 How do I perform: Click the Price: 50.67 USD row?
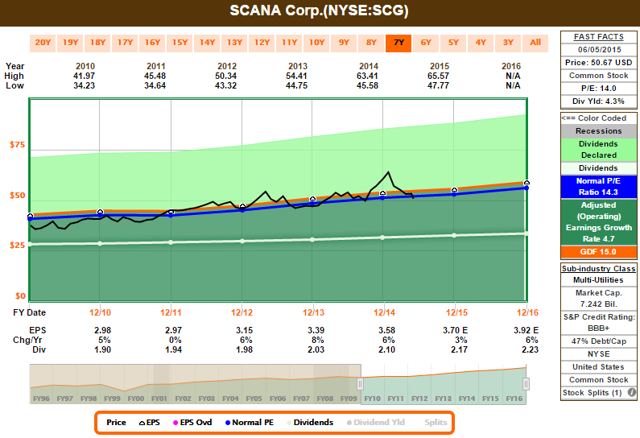click(x=598, y=62)
